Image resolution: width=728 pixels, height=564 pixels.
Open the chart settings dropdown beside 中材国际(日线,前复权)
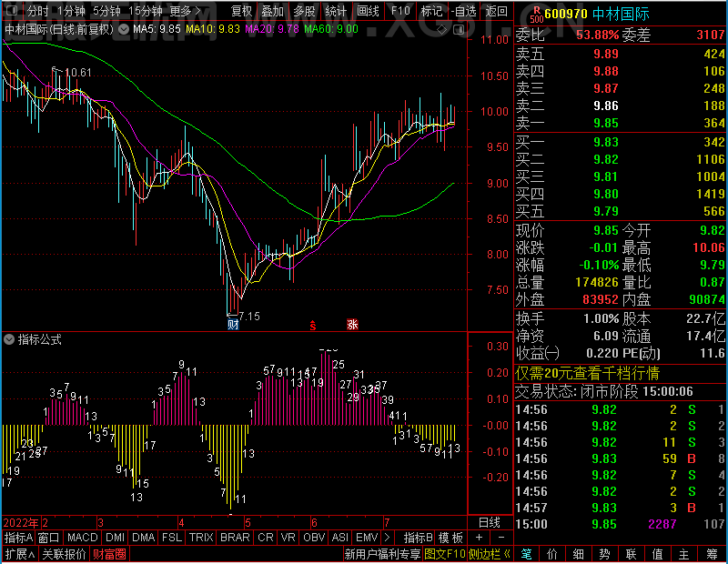click(x=124, y=30)
